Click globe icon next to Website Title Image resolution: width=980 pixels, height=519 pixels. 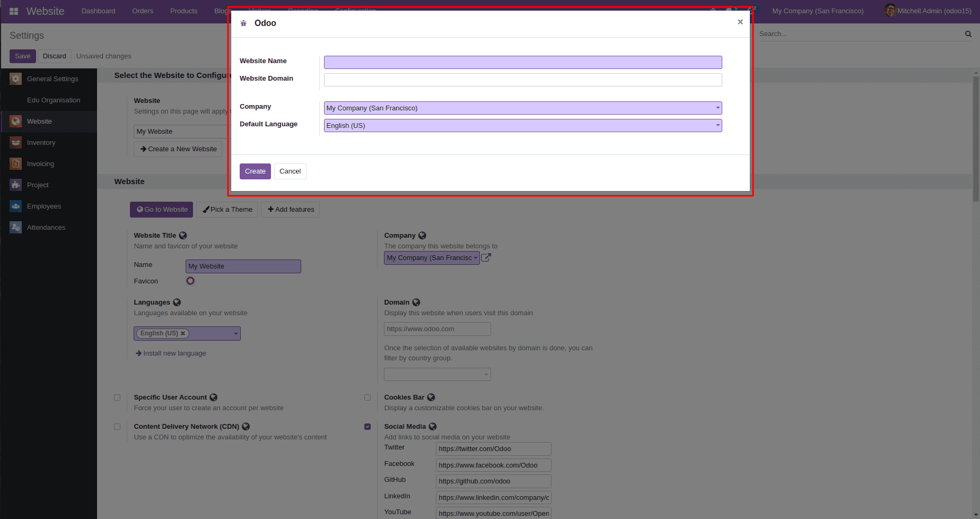click(183, 236)
